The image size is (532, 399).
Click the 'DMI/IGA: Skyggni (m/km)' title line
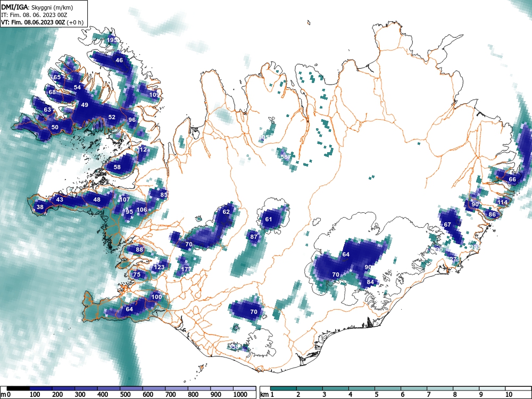[37, 7]
